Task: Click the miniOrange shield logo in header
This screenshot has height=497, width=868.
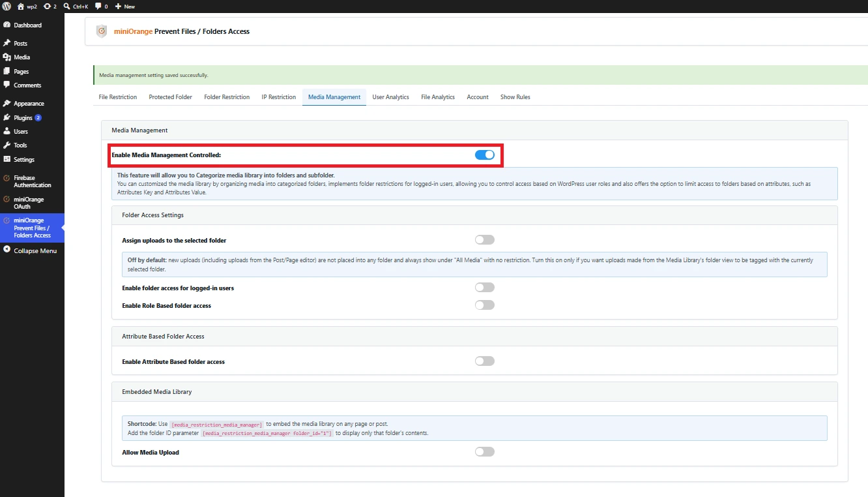Action: point(101,31)
